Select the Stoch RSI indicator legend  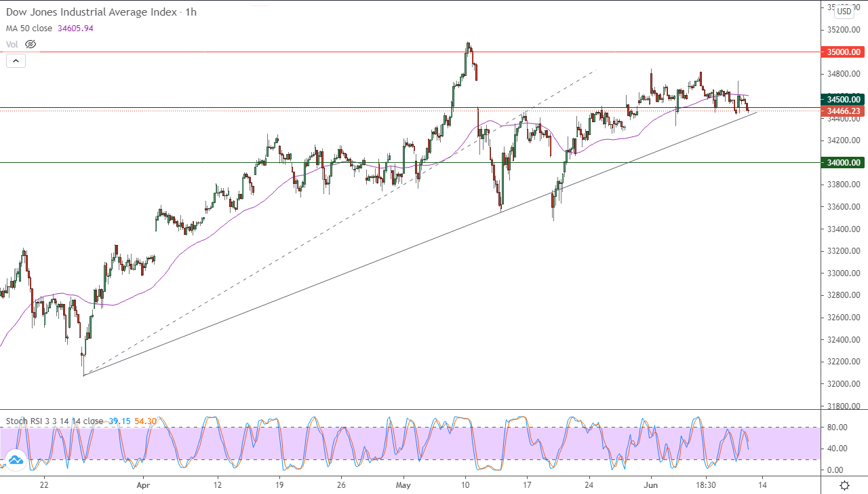(x=54, y=421)
